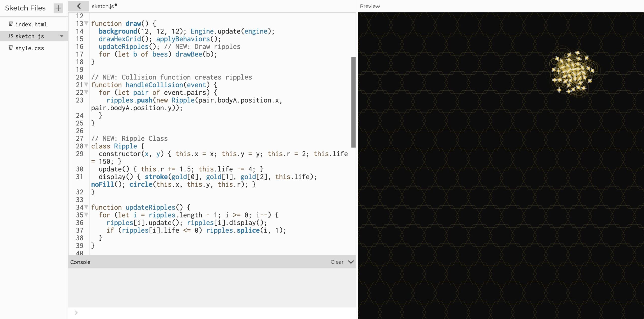Collapse sidebar with the left chevron icon
This screenshot has height=319, width=644.
(x=79, y=6)
